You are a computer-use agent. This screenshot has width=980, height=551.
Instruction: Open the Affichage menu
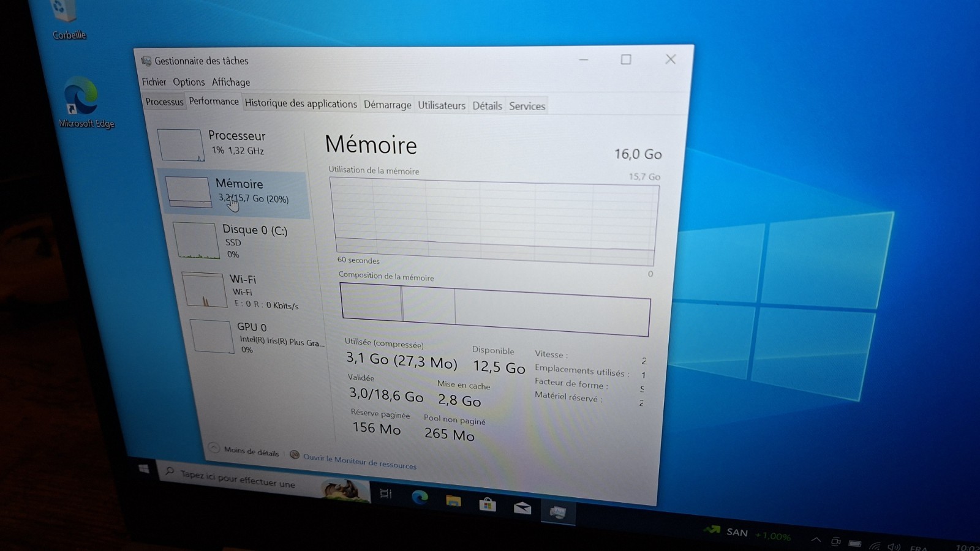[231, 82]
